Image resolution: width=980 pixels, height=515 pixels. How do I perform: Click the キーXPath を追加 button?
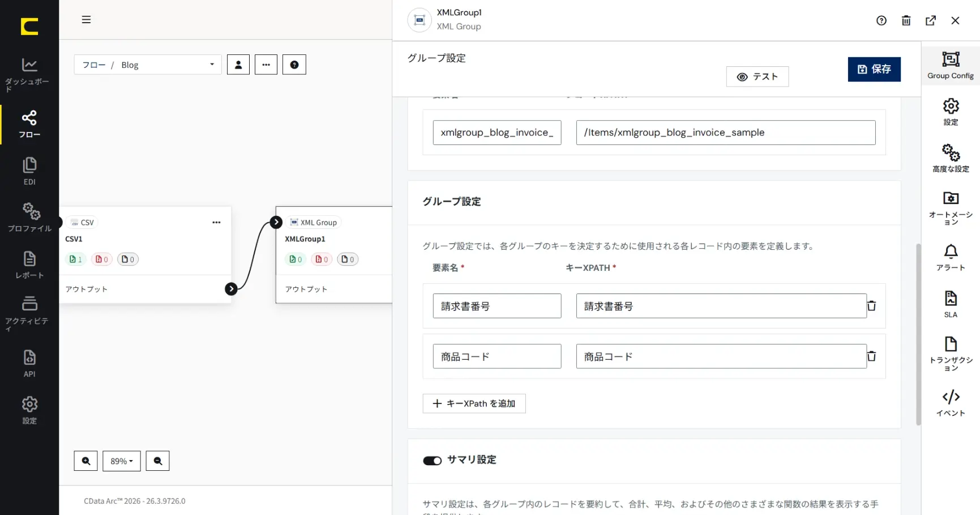point(474,403)
